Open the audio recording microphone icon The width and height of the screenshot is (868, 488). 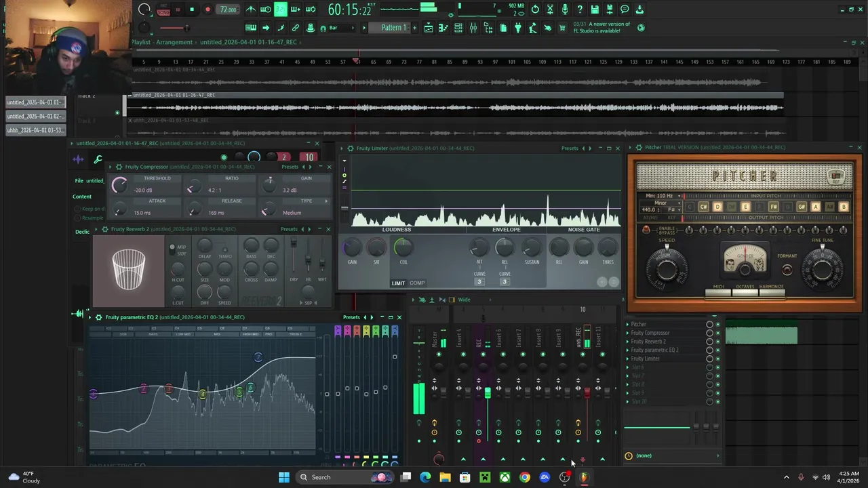(x=565, y=9)
